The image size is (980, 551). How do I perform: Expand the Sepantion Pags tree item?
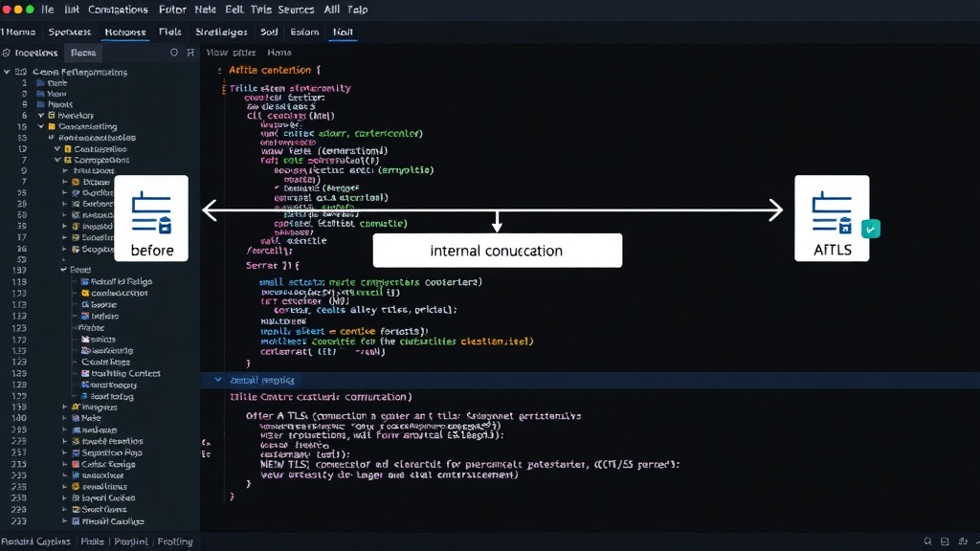coord(64,452)
